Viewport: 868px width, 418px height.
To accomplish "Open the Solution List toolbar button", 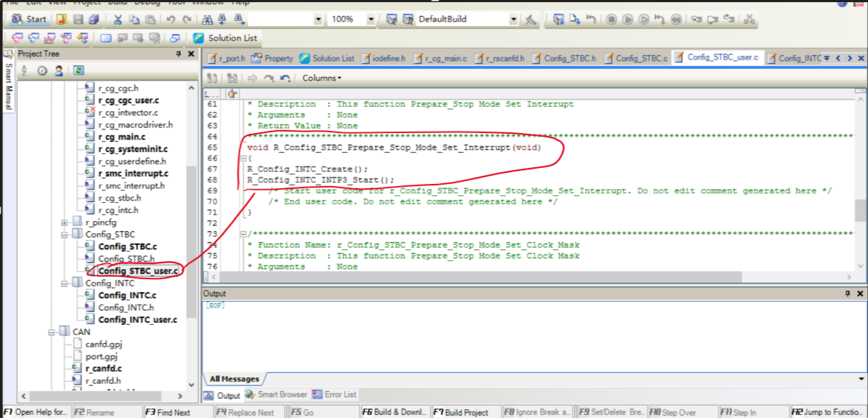I will [225, 39].
